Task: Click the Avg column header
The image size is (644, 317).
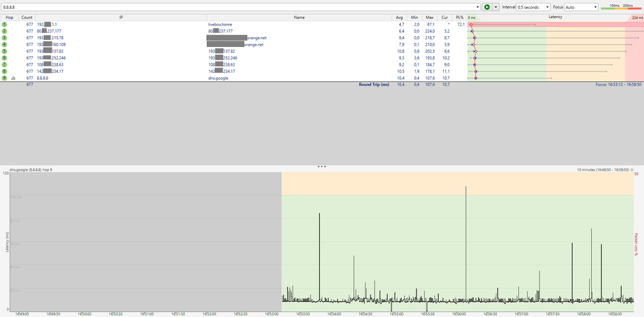Action: coord(399,17)
